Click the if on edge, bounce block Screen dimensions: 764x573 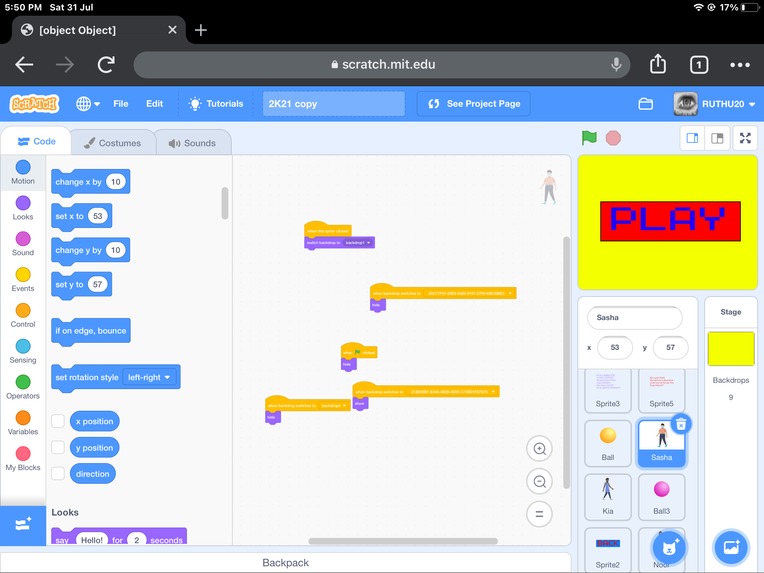[91, 331]
